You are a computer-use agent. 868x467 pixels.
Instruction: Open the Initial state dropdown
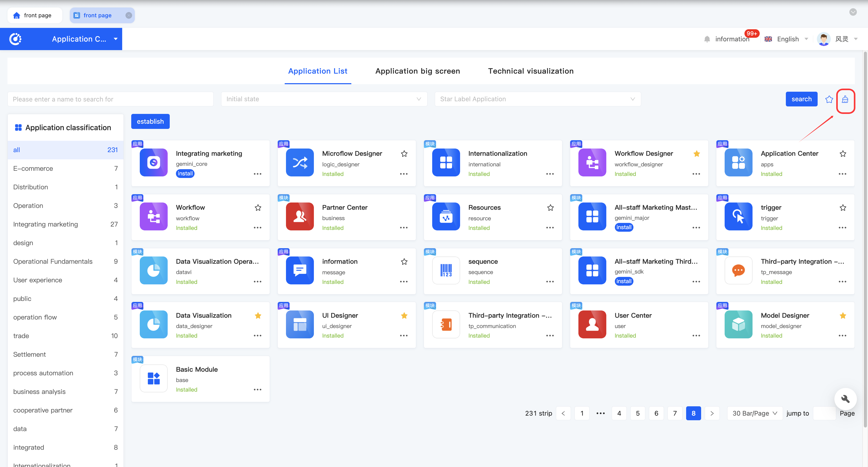coord(324,99)
